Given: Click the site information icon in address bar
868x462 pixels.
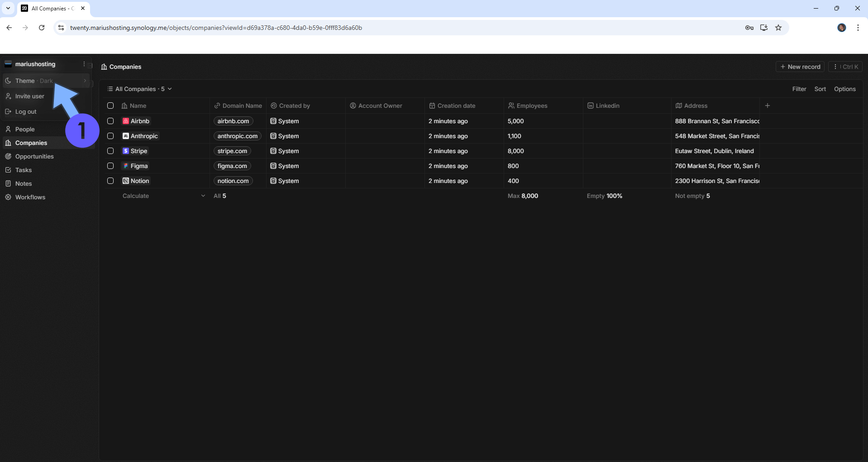Looking at the screenshot, I should (x=61, y=28).
